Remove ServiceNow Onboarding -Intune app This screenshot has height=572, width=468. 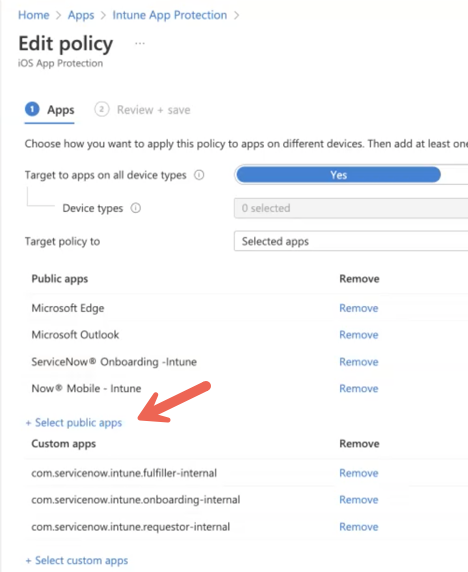click(x=359, y=362)
